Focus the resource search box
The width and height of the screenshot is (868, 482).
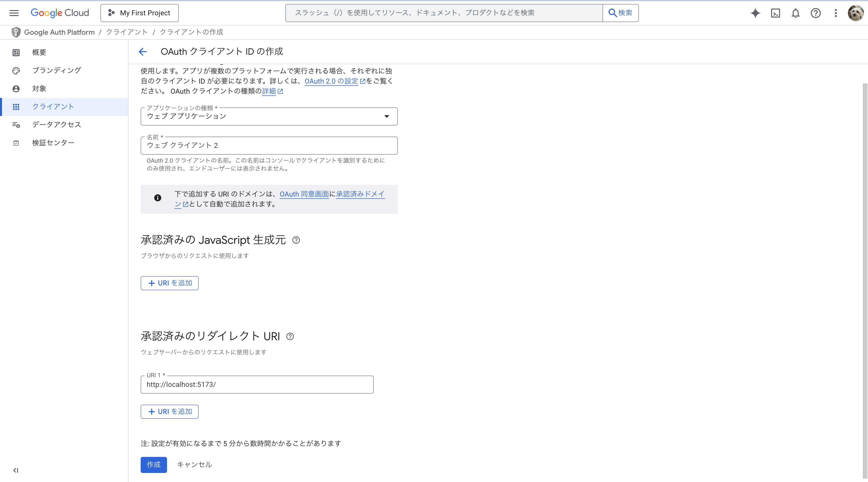tap(444, 13)
